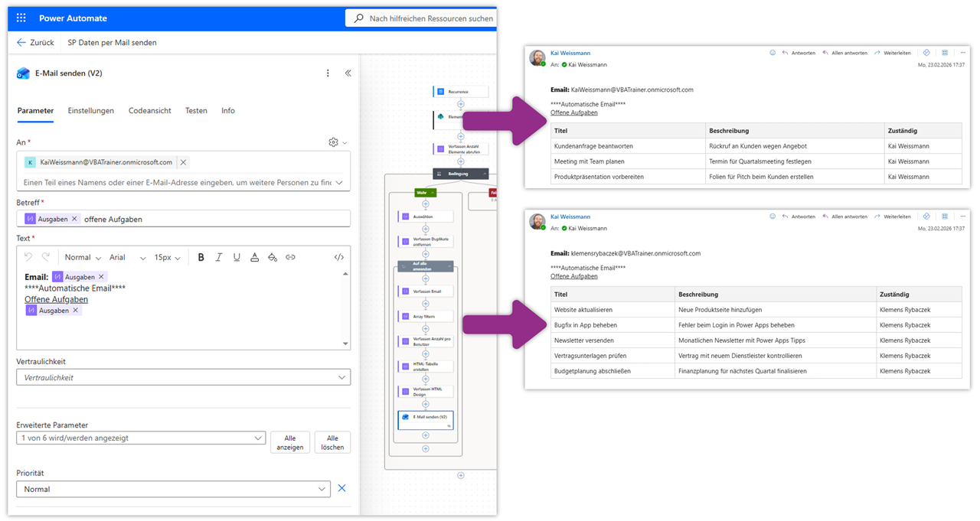Viewport: 980px width, 521px height.
Task: Select the Verfassen Duplikate entfernen action
Action: pyautogui.click(x=425, y=241)
